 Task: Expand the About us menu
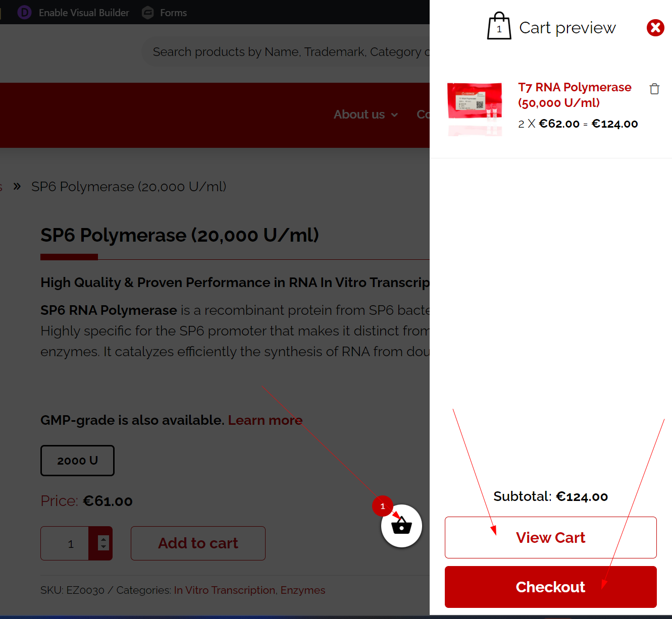click(x=366, y=115)
